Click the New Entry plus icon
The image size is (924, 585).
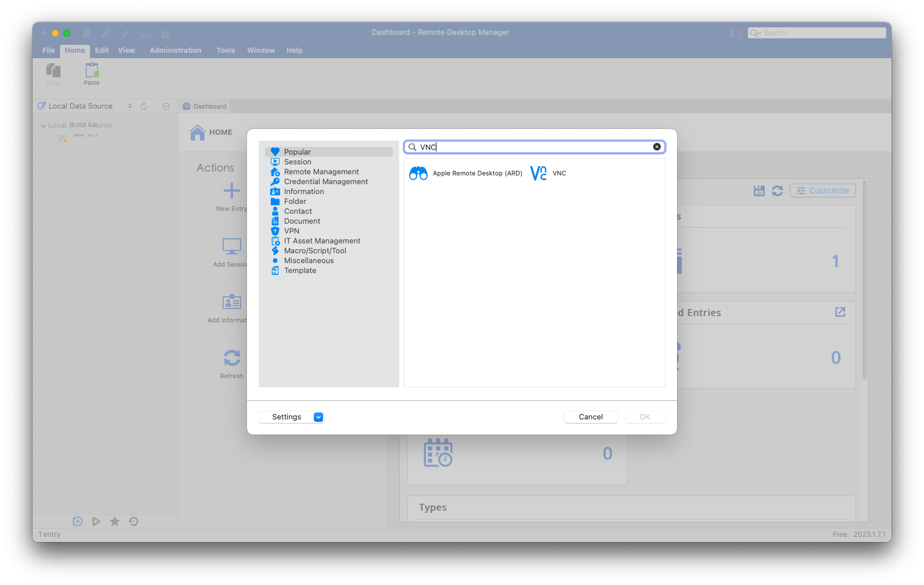click(232, 191)
